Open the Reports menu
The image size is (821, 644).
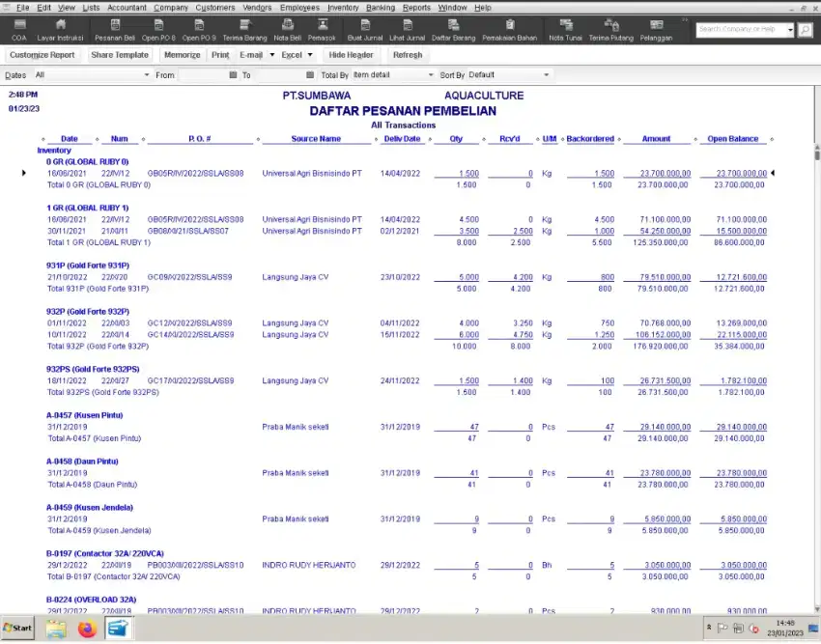pos(416,8)
